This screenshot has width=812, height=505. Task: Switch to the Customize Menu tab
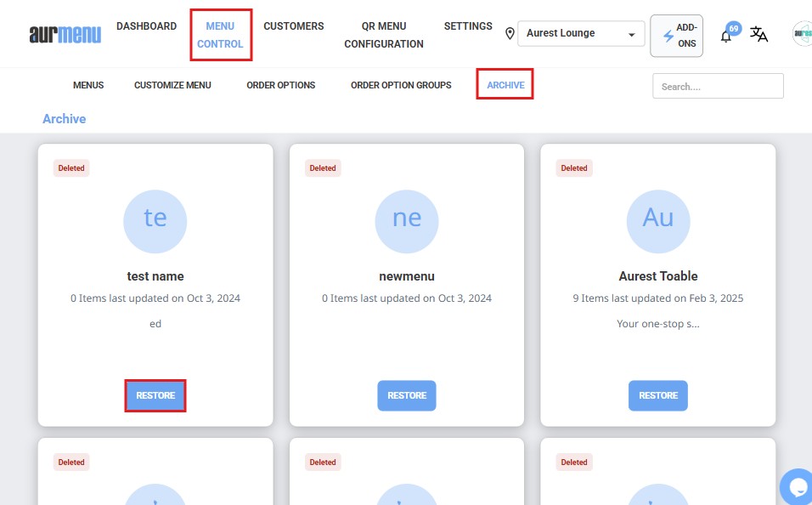click(x=172, y=85)
